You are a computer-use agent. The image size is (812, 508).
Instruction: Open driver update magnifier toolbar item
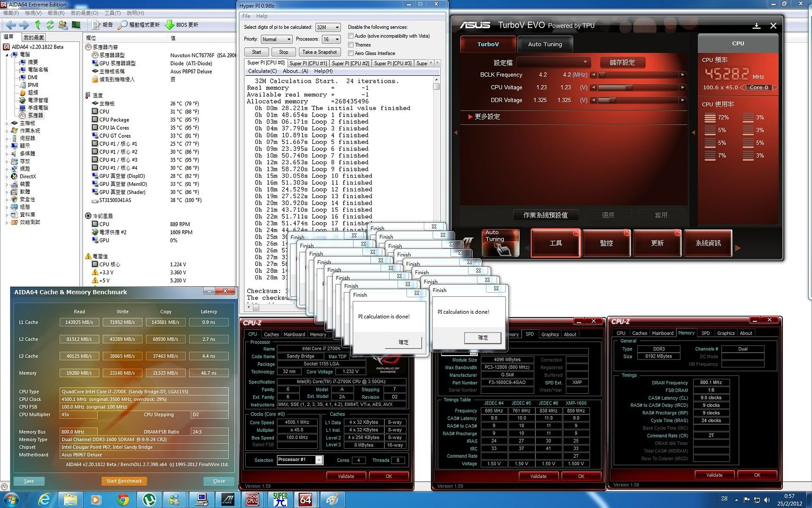(139, 25)
